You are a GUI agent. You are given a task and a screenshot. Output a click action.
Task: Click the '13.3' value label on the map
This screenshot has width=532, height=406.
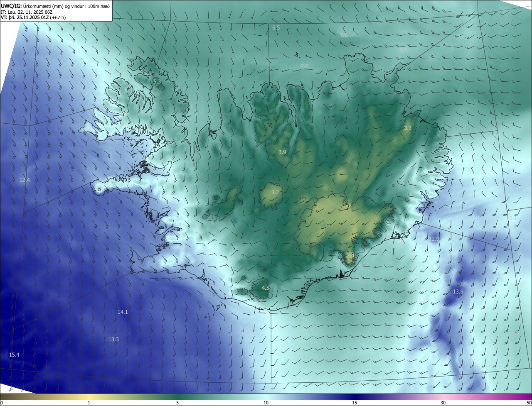point(113,340)
